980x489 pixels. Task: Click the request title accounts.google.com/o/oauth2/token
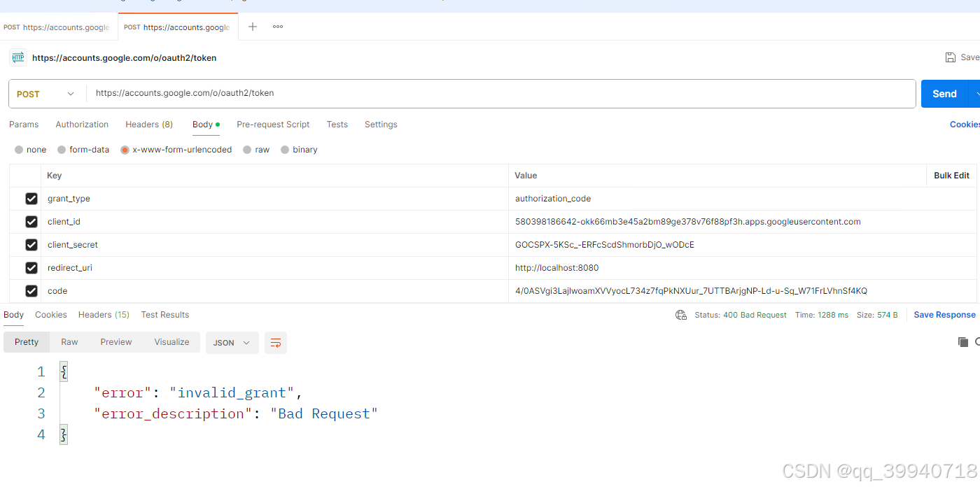point(124,58)
